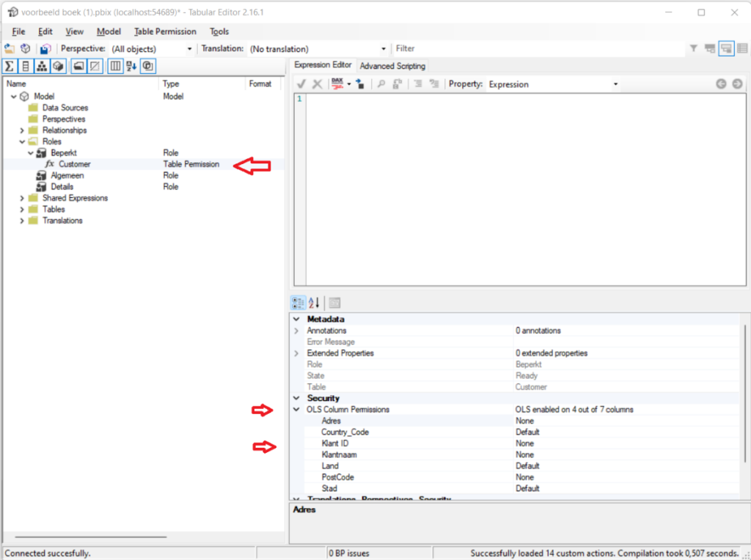Image resolution: width=751 pixels, height=560 pixels.
Task: Open the Property dropdown showing Expression
Action: [615, 84]
